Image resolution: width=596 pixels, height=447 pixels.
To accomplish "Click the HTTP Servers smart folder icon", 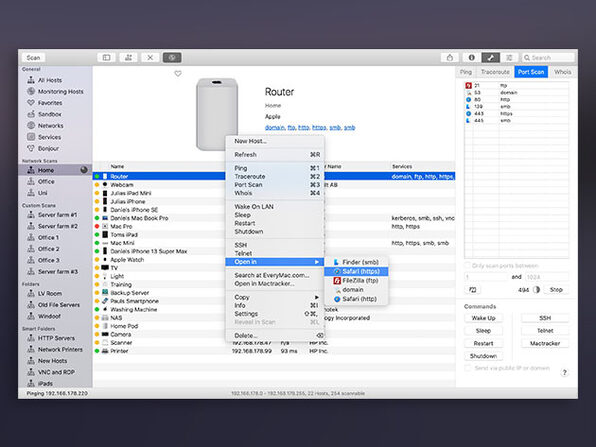I will [31, 338].
